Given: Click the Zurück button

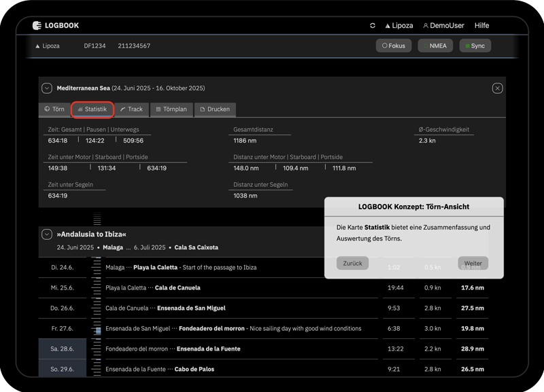Looking at the screenshot, I should (x=352, y=264).
